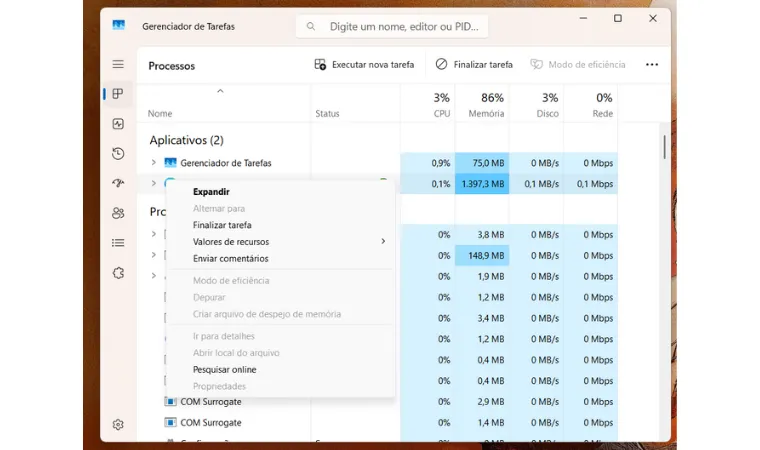Click the Aplicativos (2) group header
The image size is (760, 450).
(x=186, y=140)
